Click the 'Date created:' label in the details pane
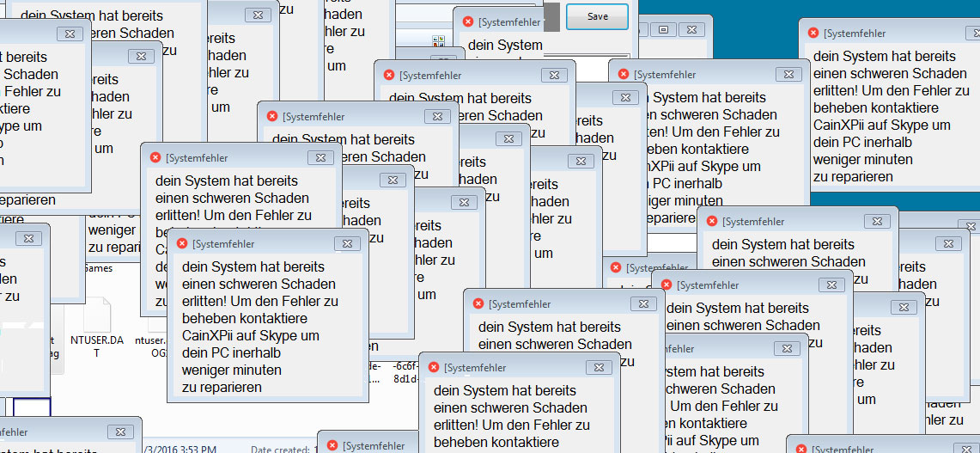The height and width of the screenshot is (453, 980). [280, 450]
